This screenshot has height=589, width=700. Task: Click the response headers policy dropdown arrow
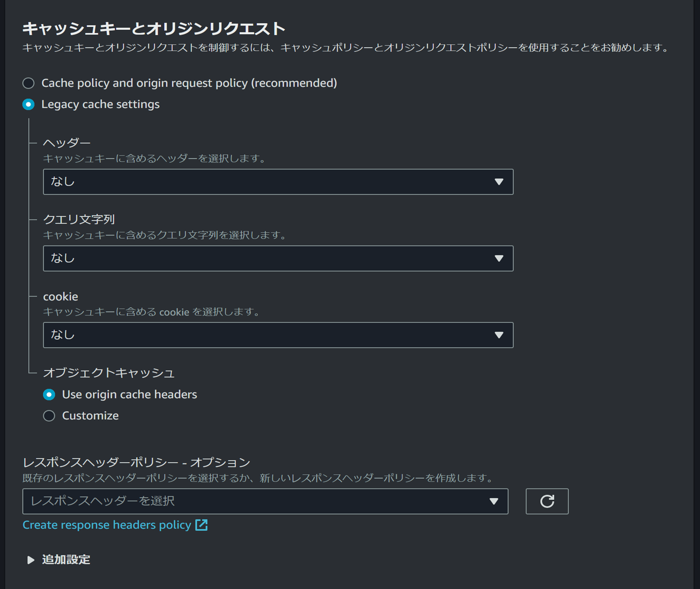[494, 501]
